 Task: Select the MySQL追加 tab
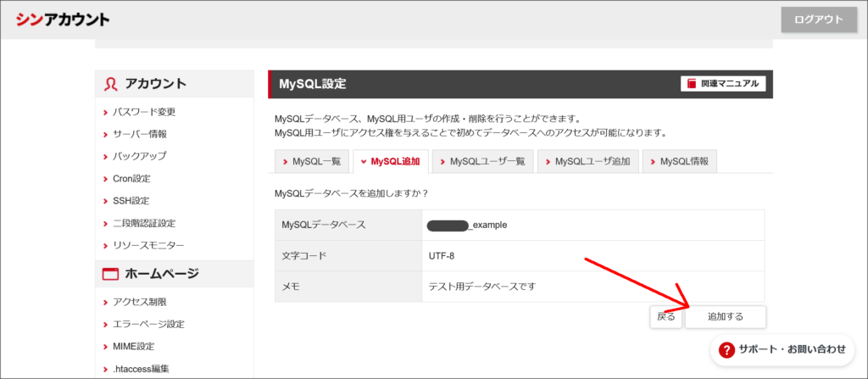tap(390, 161)
